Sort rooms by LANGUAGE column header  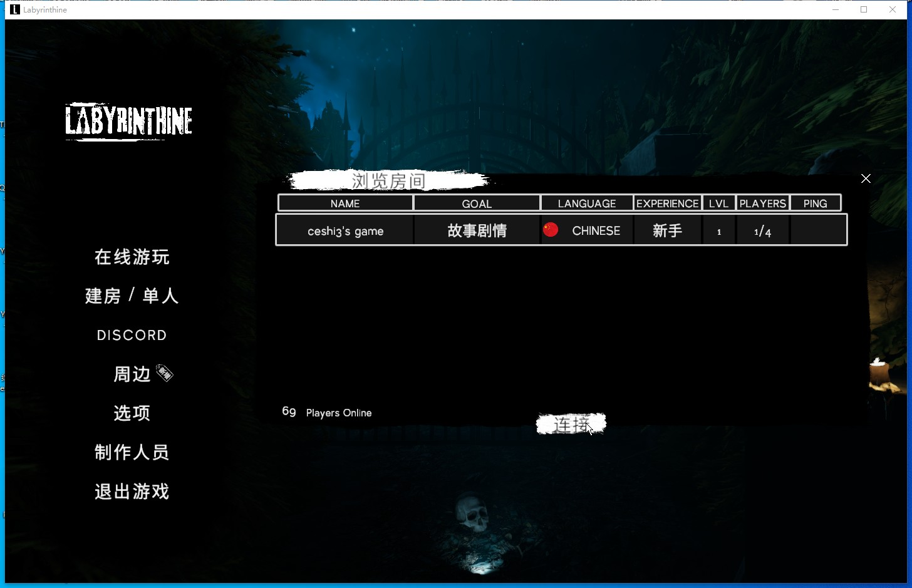(x=587, y=203)
